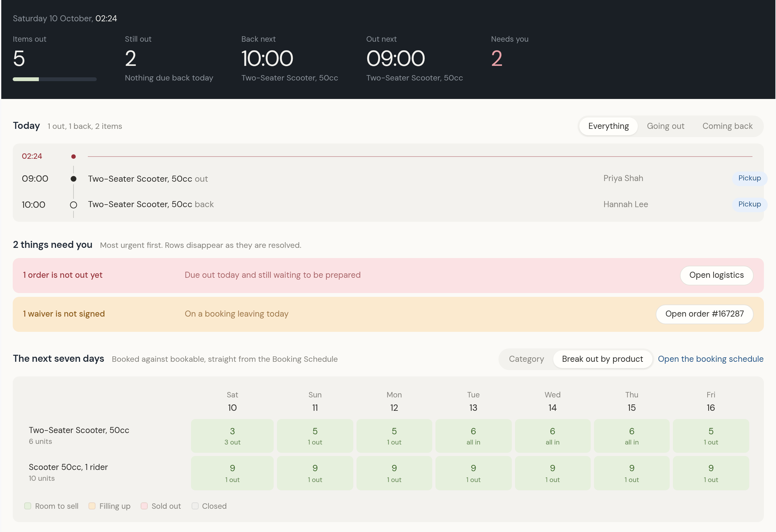The height and width of the screenshot is (532, 776).
Task: Switch to the Coming back filter
Action: pos(727,126)
